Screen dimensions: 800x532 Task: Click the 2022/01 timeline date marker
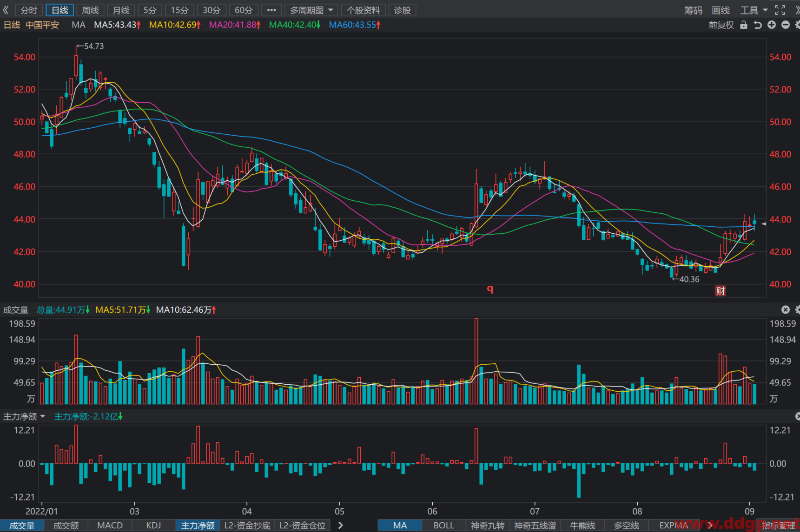42,511
